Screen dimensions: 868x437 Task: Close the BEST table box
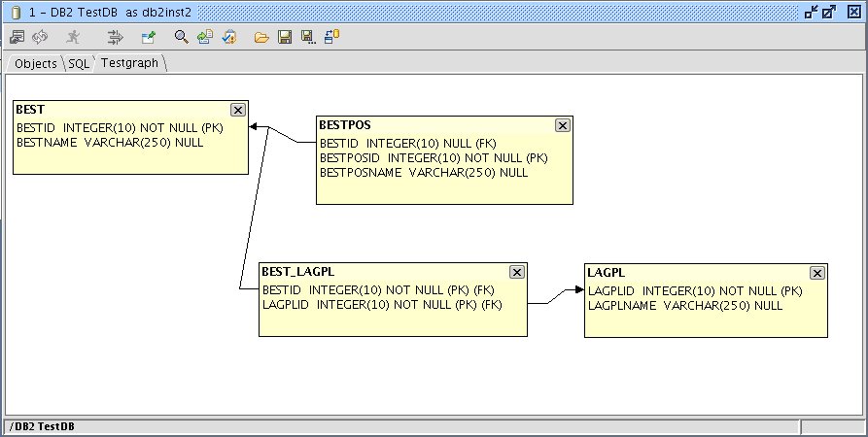point(238,110)
